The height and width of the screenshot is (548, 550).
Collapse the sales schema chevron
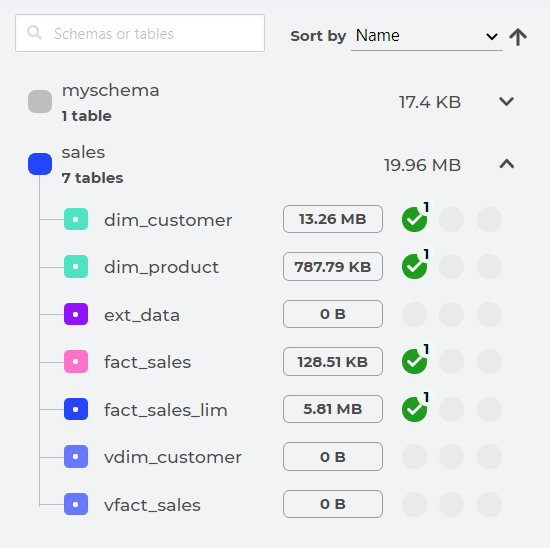(x=507, y=164)
